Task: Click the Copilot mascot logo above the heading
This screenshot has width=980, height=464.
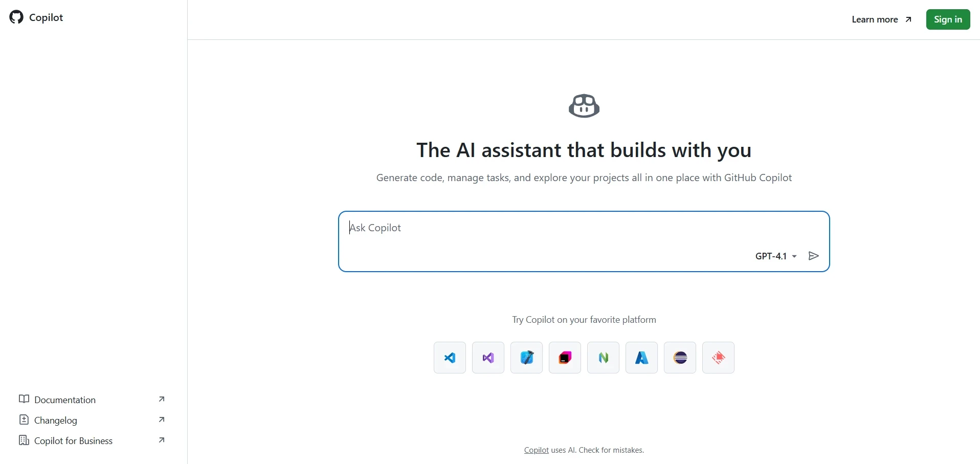Action: tap(584, 106)
